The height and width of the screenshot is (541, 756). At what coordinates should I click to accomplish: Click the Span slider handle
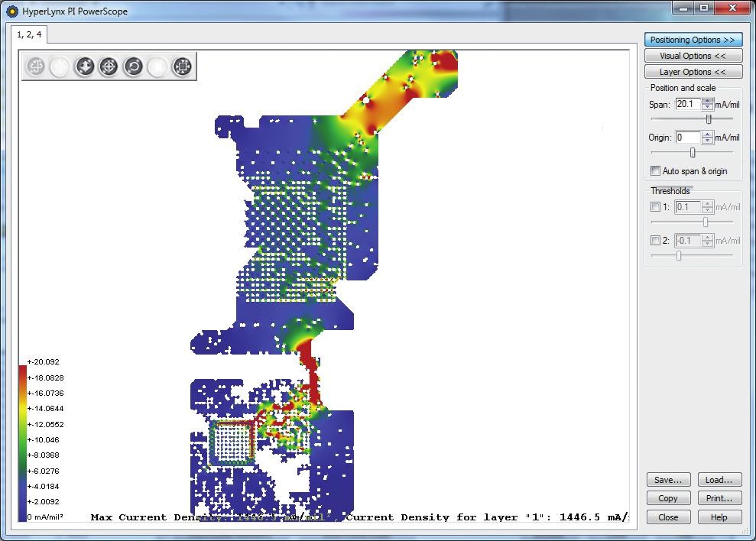[709, 119]
